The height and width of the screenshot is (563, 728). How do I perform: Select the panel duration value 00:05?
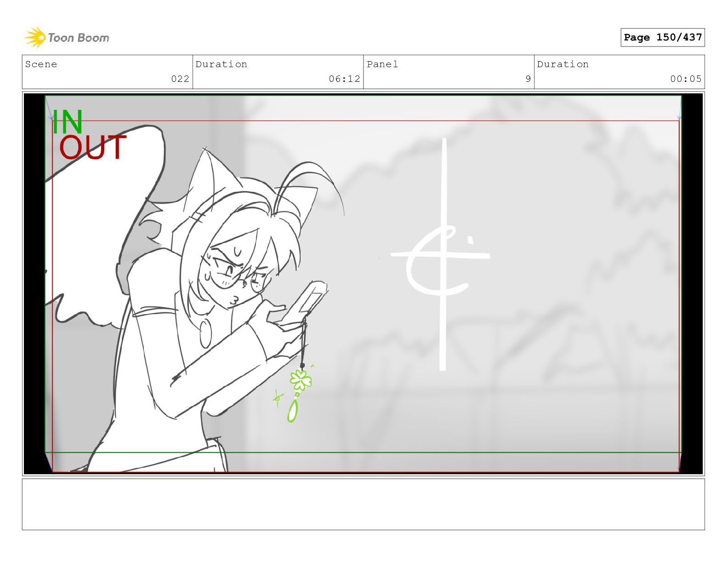[686, 79]
